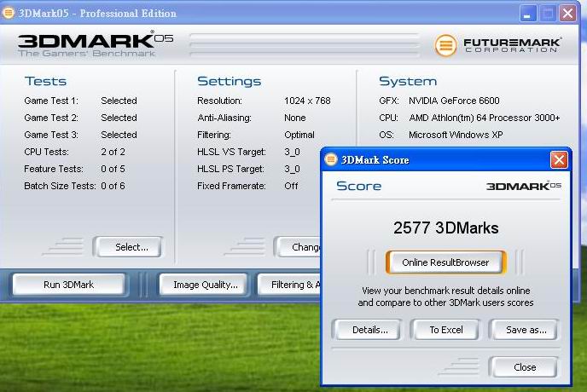The width and height of the screenshot is (587, 392).
Task: Click the GFX value NVIDIA GeForce 6600
Action: pyautogui.click(x=454, y=101)
